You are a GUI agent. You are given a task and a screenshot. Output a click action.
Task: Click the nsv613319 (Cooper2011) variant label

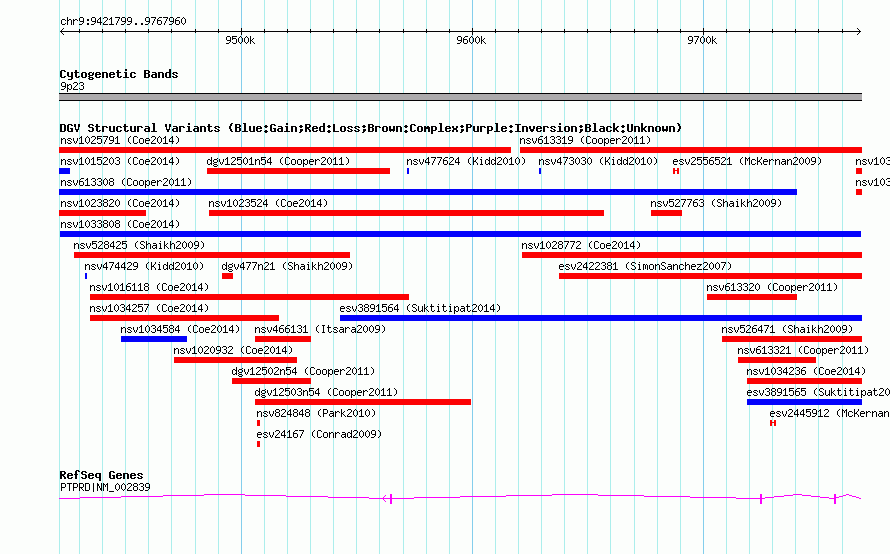[x=585, y=140]
